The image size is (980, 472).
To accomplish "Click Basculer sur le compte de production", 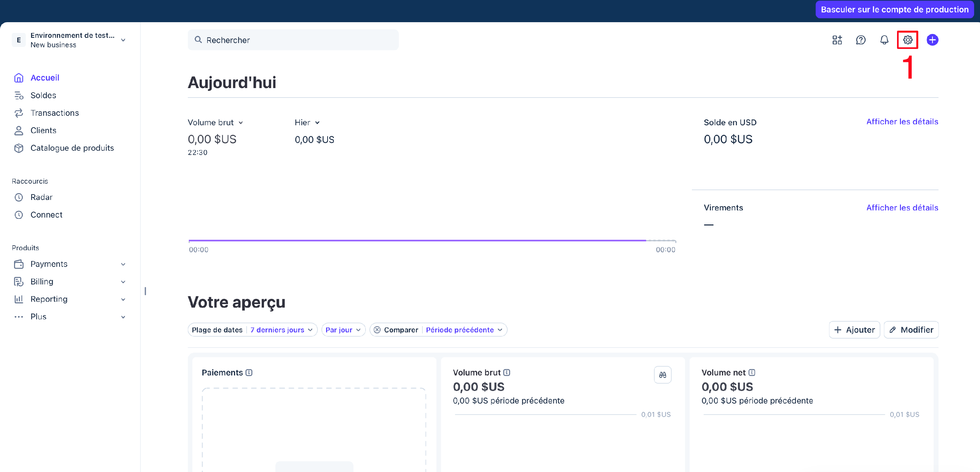I will pyautogui.click(x=894, y=9).
